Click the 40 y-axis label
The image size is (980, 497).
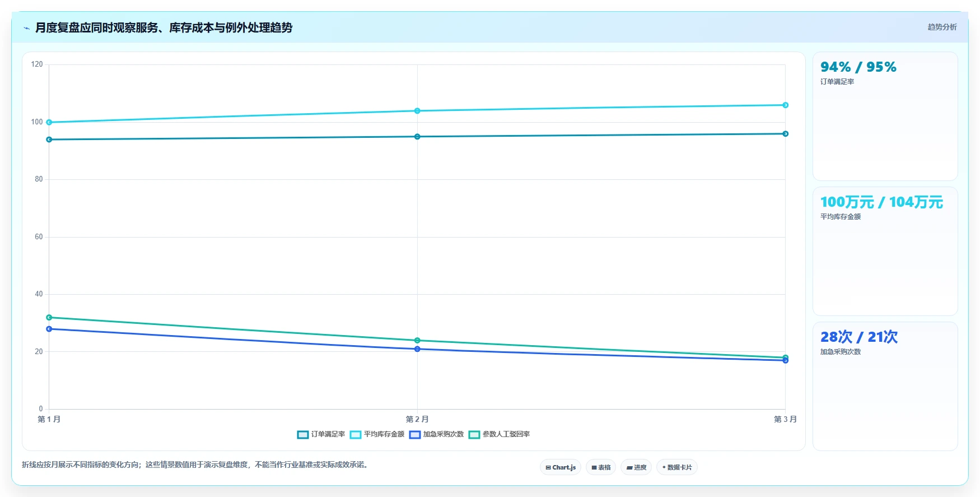click(x=39, y=294)
